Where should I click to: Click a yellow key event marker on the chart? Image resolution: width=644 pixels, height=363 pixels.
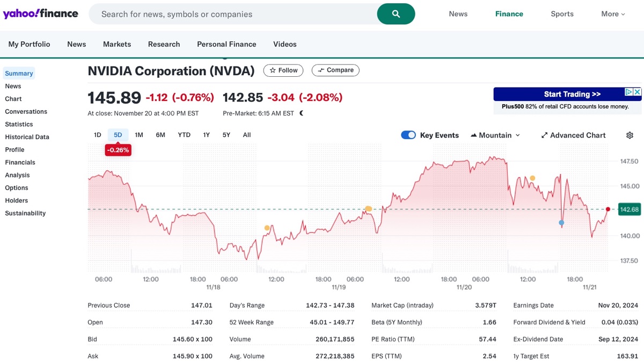[369, 208]
